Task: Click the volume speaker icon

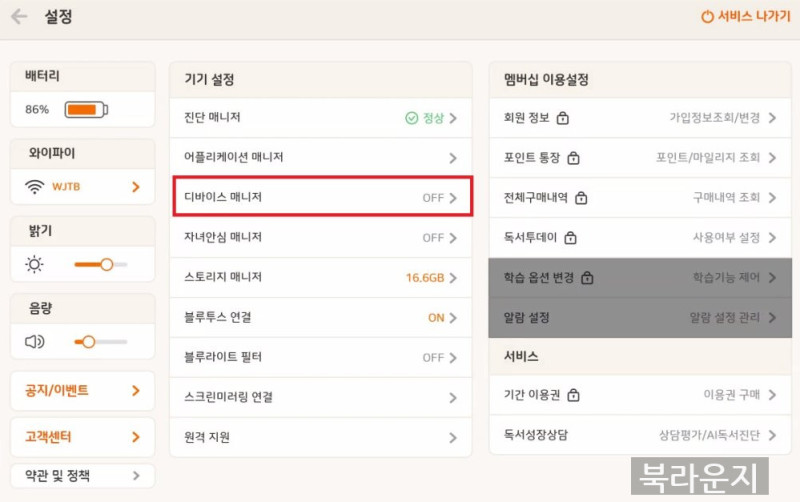Action: point(35,342)
